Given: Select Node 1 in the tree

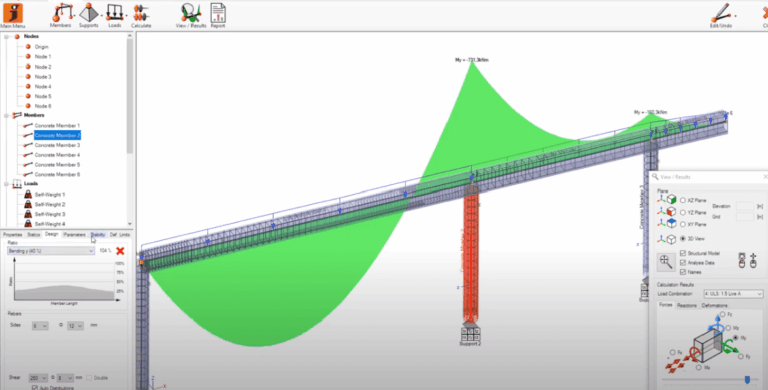Looking at the screenshot, I should (43, 57).
